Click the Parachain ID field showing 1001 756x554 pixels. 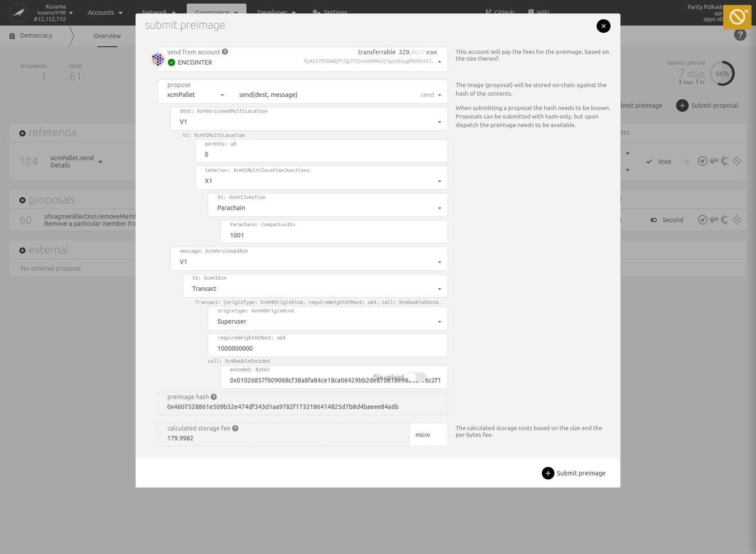334,236
